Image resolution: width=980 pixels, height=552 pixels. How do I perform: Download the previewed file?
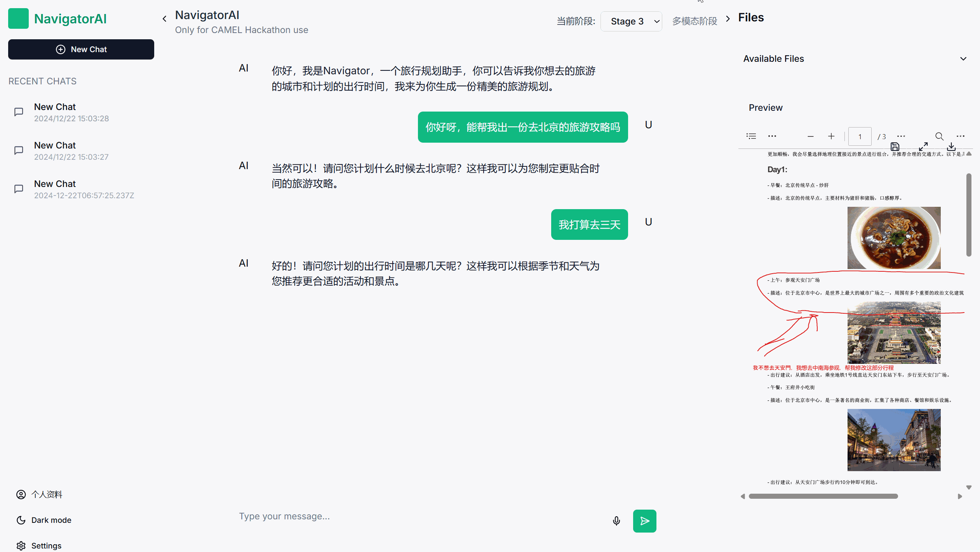[951, 147]
